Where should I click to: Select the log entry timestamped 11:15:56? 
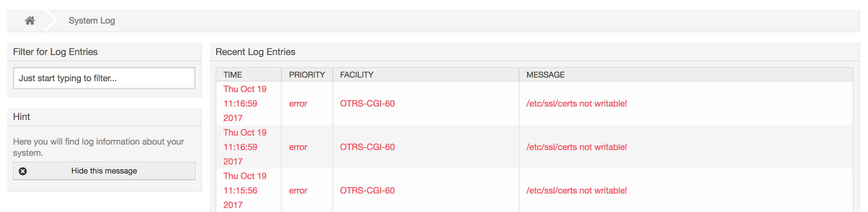[240, 191]
